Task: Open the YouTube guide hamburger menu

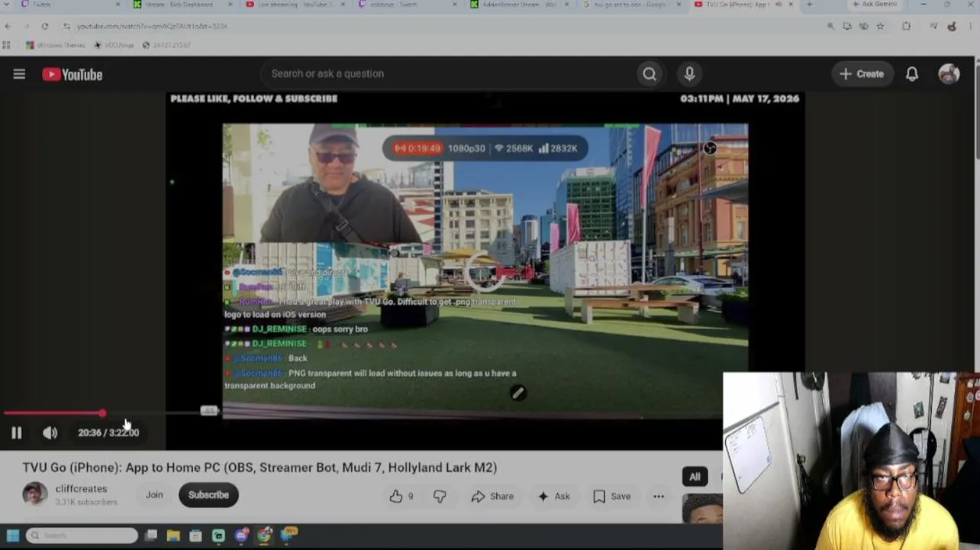Action: click(19, 74)
